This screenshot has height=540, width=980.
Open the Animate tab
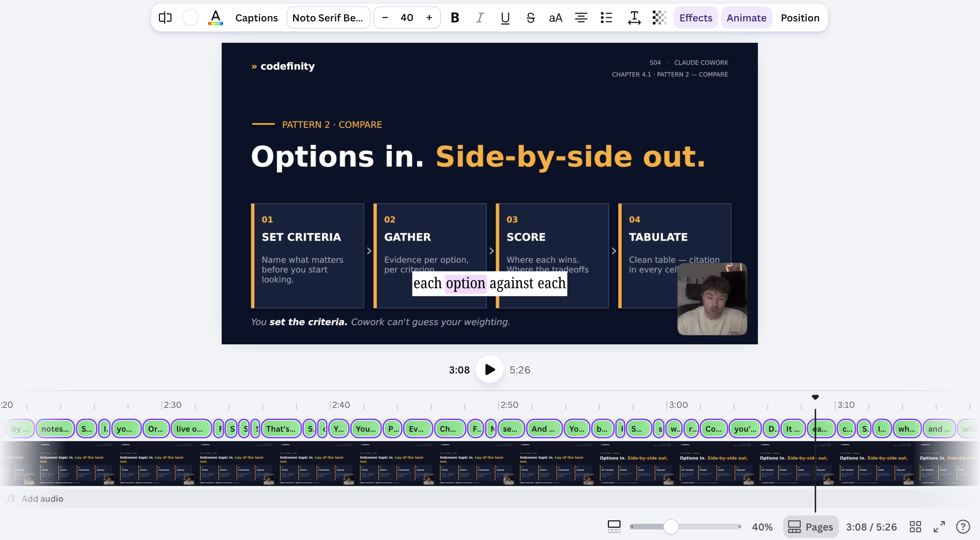tap(746, 18)
